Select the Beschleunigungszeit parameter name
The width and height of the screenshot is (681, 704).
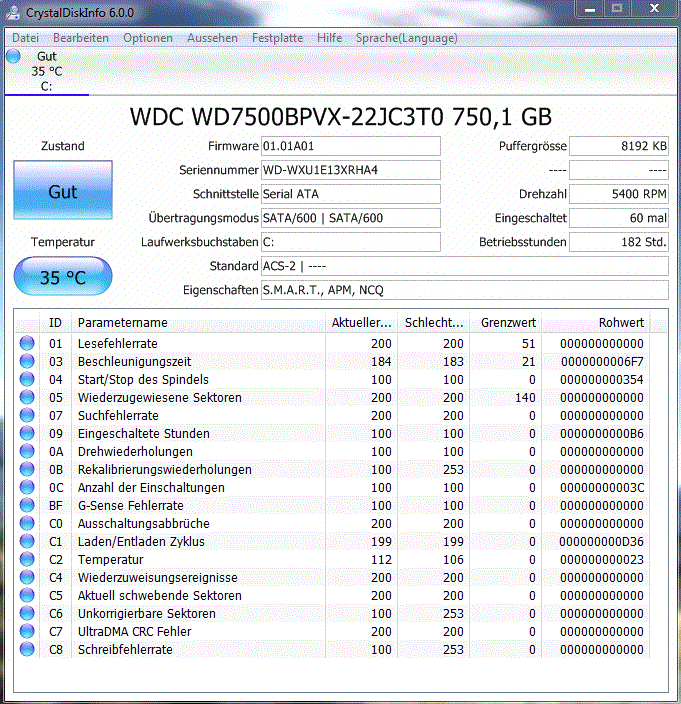click(x=134, y=361)
